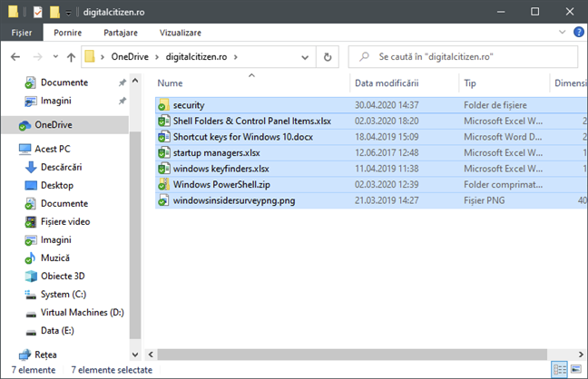Select the startup managers.xlsx file icon
This screenshot has width=588, height=379.
(x=163, y=153)
